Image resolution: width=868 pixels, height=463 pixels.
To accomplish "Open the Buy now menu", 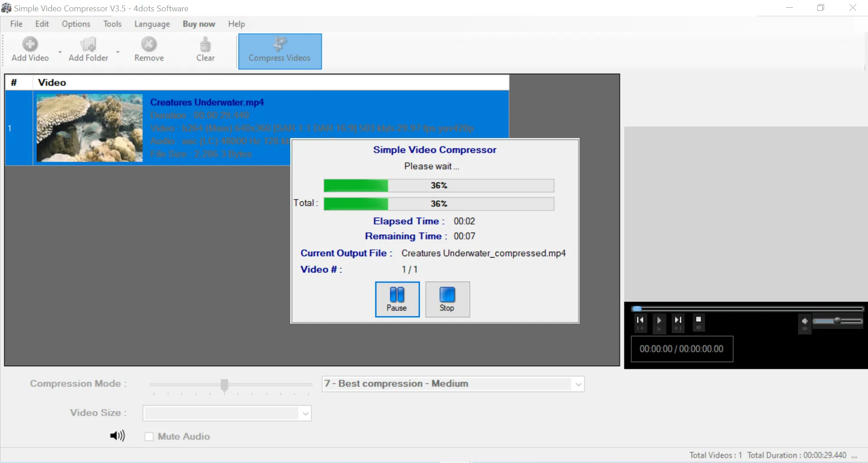I will pyautogui.click(x=199, y=24).
